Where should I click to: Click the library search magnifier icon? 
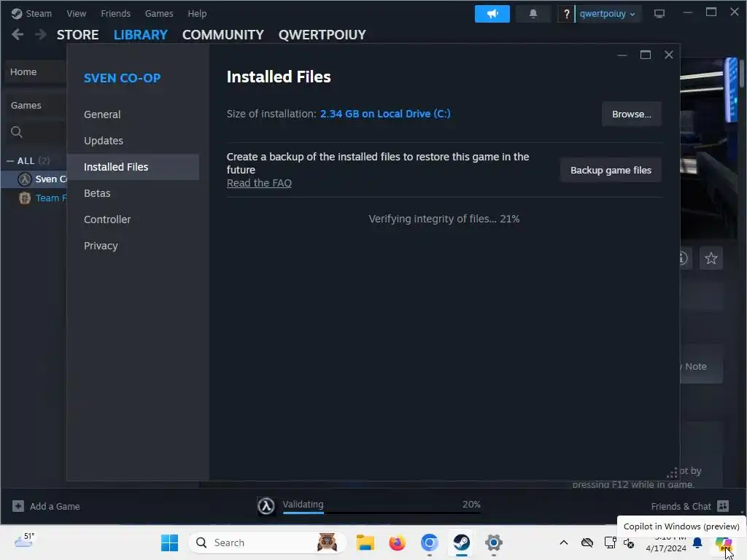tap(17, 132)
